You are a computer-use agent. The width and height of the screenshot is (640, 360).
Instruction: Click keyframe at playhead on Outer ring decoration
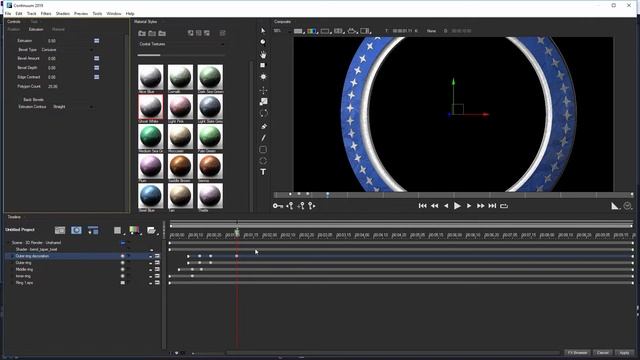237,256
